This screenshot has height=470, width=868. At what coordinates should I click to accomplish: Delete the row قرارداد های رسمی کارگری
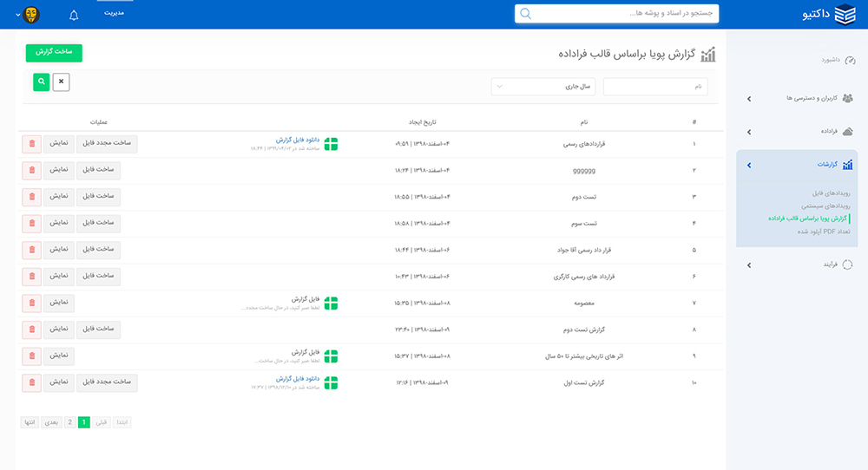(x=32, y=277)
